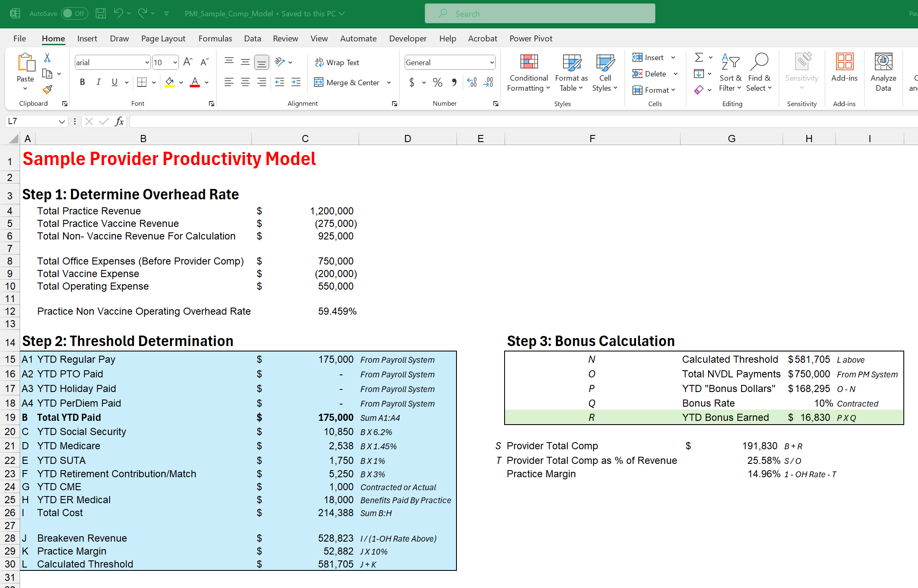Click the Analyze Data button
This screenshot has height=588, width=918.
883,72
